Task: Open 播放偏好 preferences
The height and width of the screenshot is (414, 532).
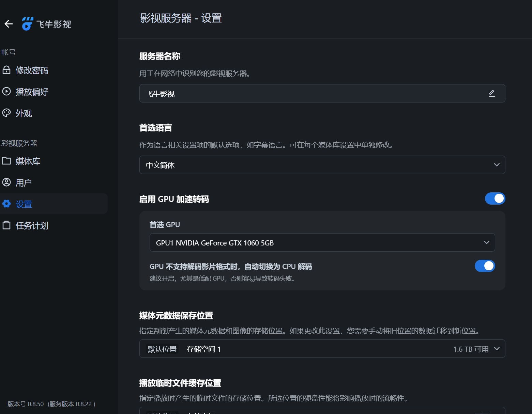Action: tap(32, 92)
